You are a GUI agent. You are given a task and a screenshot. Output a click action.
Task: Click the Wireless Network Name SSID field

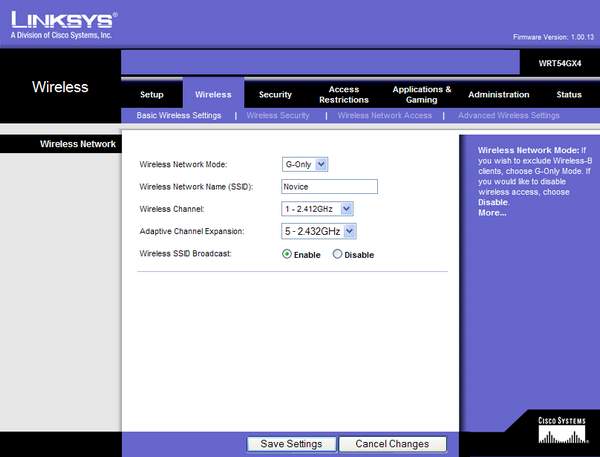pyautogui.click(x=329, y=186)
